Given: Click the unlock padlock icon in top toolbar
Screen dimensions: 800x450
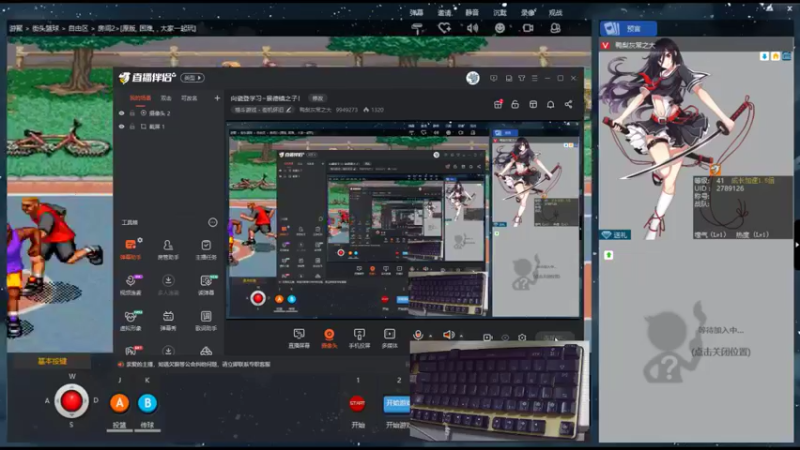Looking at the screenshot, I should [x=515, y=104].
